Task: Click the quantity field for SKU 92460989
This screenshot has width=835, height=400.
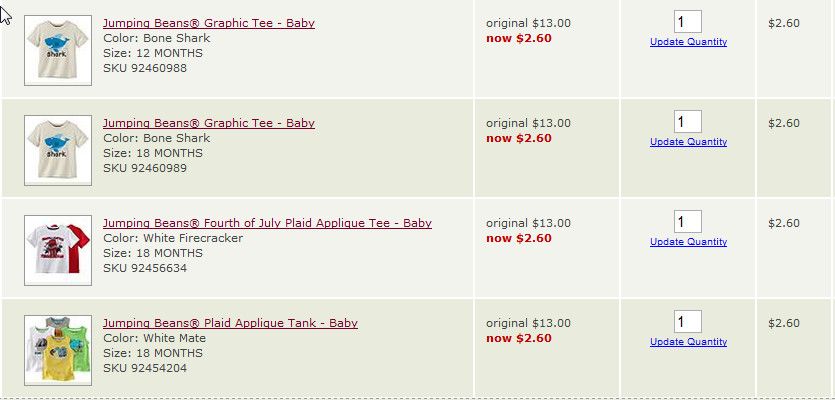Action: pos(687,122)
